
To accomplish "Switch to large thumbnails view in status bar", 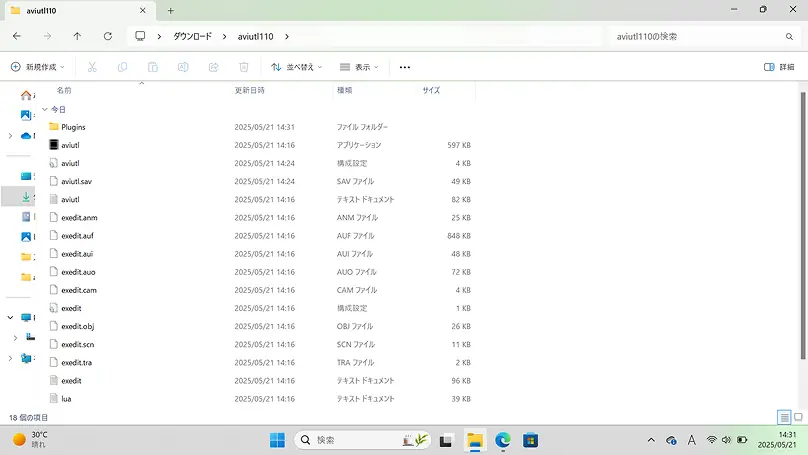I will click(798, 416).
